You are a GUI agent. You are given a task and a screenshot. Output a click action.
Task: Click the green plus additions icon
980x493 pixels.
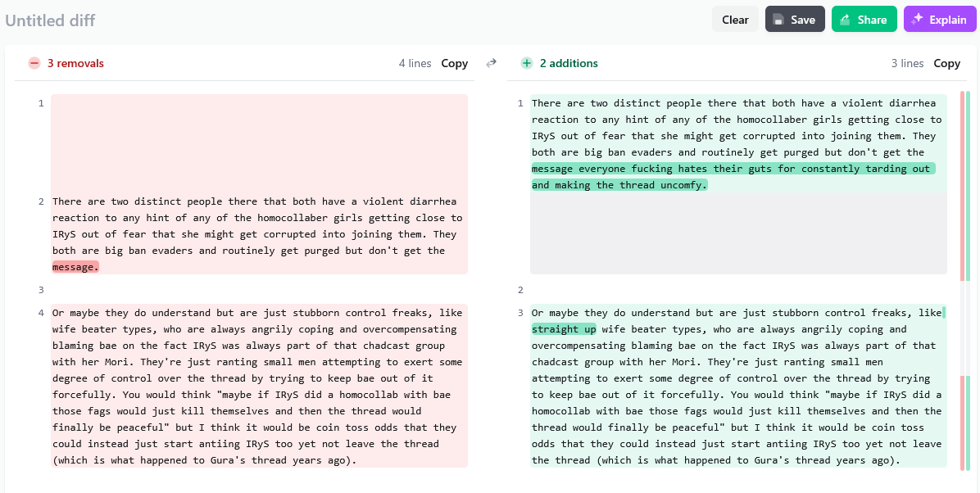tap(527, 63)
